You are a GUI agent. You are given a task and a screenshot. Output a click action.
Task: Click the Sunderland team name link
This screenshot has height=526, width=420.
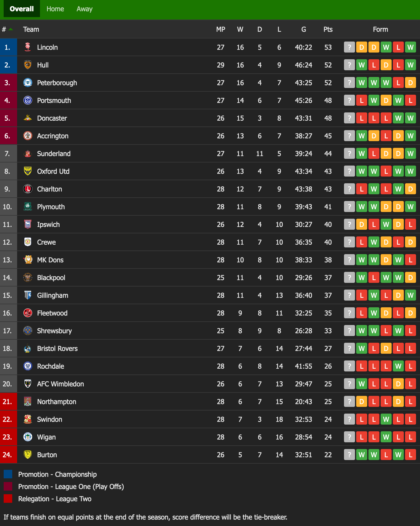(54, 154)
